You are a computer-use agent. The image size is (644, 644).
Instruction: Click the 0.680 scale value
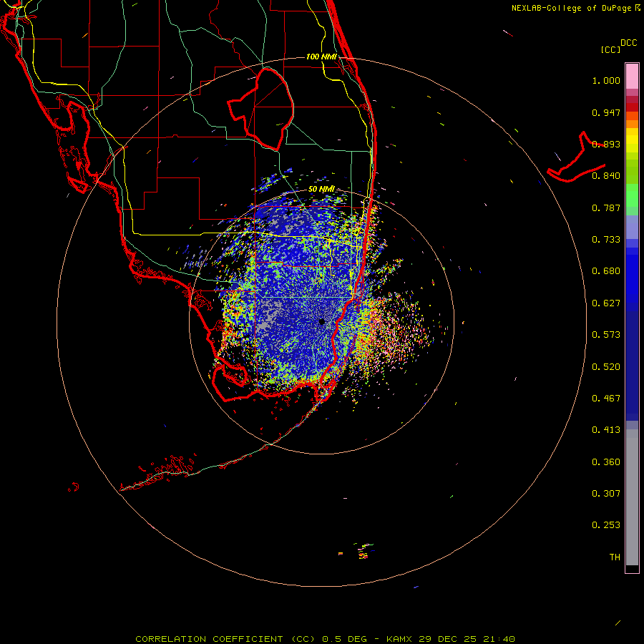click(x=606, y=271)
